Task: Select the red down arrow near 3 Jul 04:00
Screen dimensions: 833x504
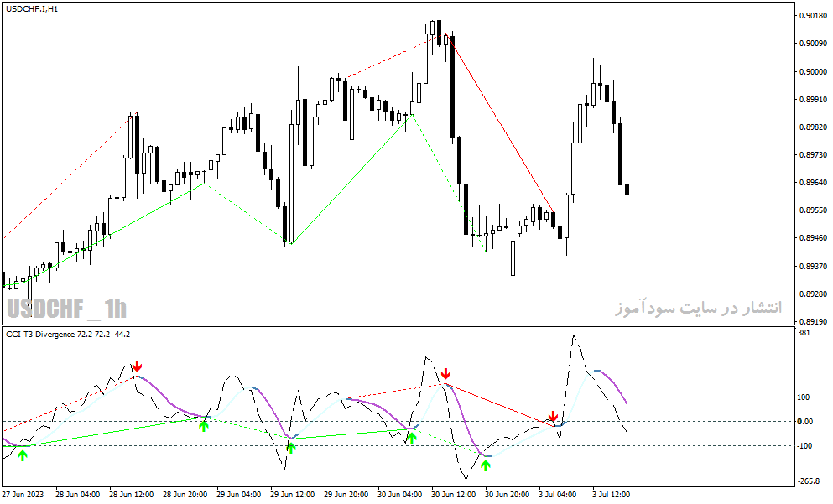Action: click(553, 416)
